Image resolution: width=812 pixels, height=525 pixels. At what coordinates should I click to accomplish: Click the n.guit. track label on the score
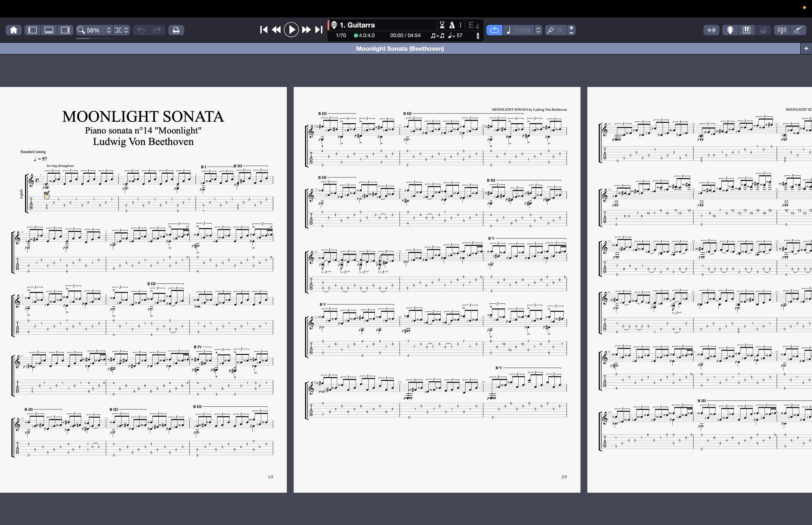pos(21,193)
